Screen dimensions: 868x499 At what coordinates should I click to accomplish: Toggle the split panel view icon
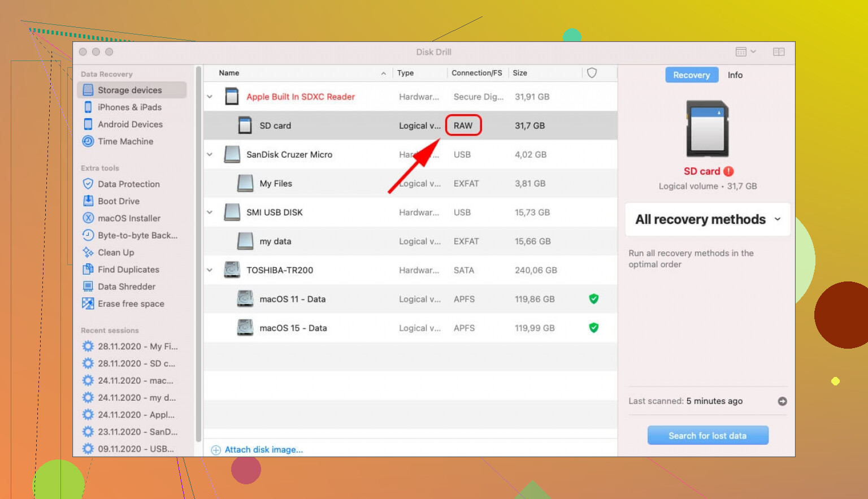778,52
